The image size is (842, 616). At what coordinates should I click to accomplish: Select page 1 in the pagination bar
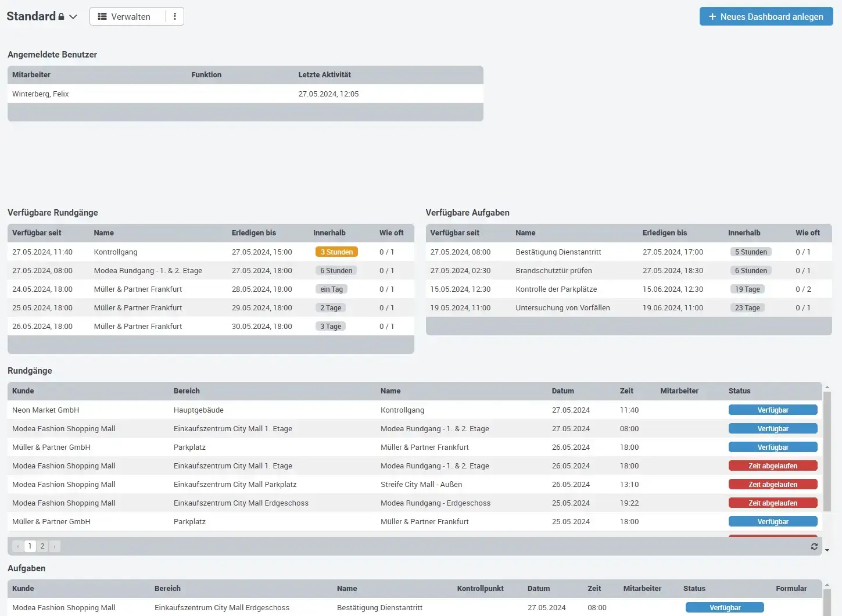pyautogui.click(x=30, y=546)
